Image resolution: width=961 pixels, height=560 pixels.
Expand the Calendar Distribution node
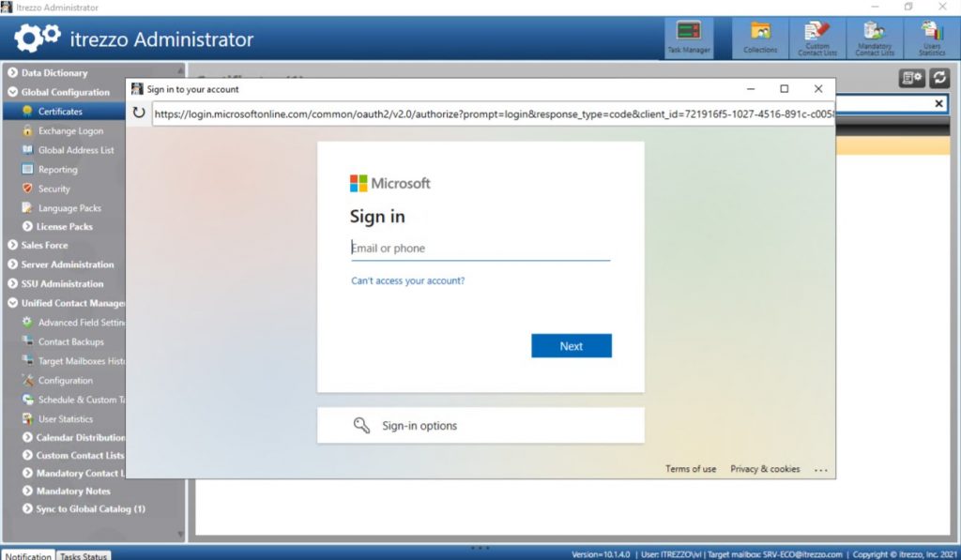27,437
